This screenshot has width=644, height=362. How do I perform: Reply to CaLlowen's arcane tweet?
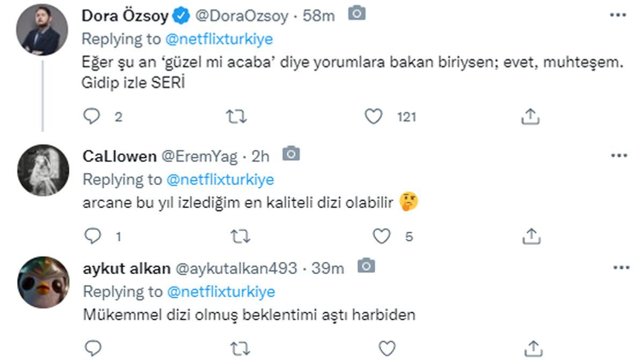tap(92, 236)
